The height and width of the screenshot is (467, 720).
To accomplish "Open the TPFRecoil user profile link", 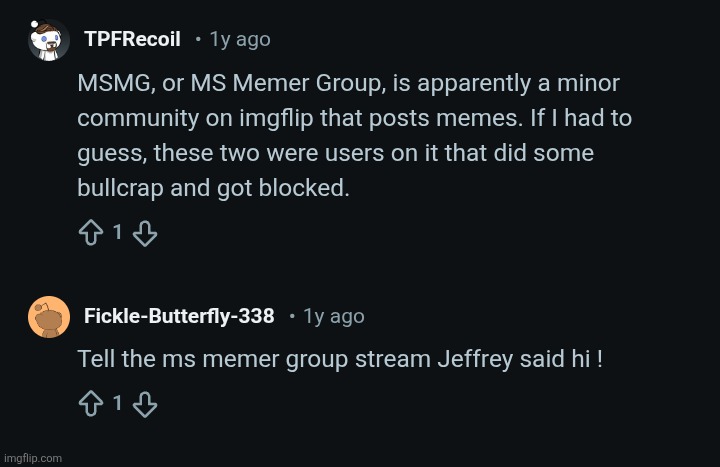I will pos(132,40).
